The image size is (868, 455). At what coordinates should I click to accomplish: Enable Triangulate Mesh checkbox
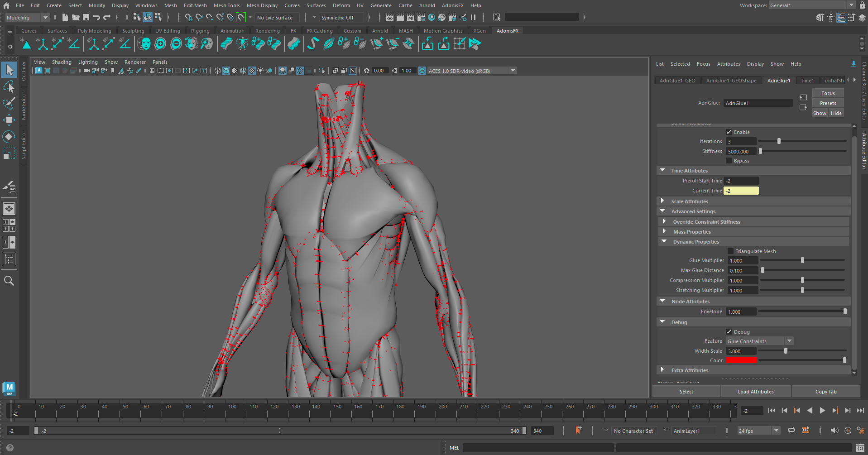[730, 251]
